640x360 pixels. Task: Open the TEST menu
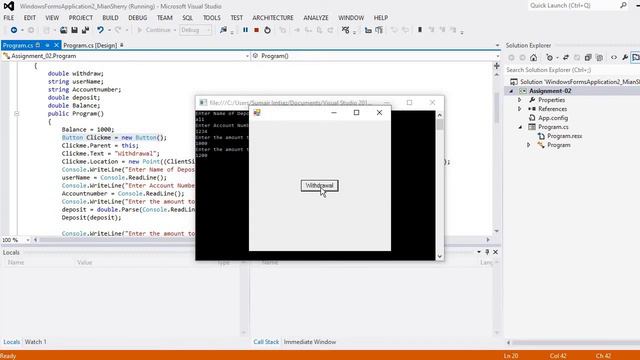236,18
